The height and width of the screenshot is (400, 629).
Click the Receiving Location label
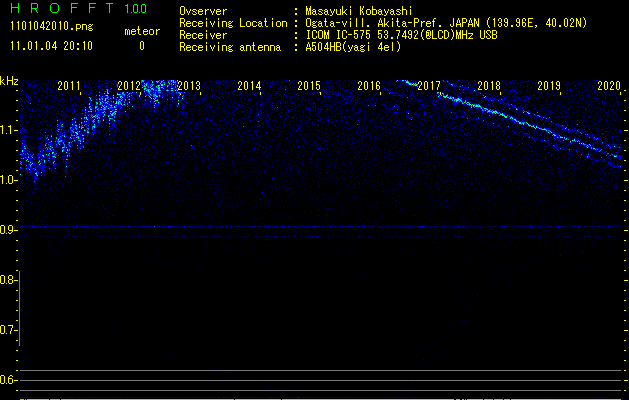pos(233,23)
